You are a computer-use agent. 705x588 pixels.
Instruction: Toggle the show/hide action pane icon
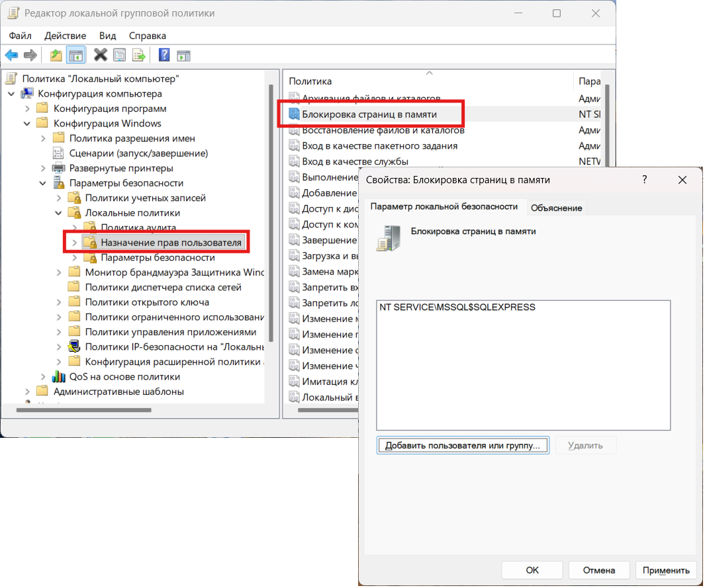183,55
